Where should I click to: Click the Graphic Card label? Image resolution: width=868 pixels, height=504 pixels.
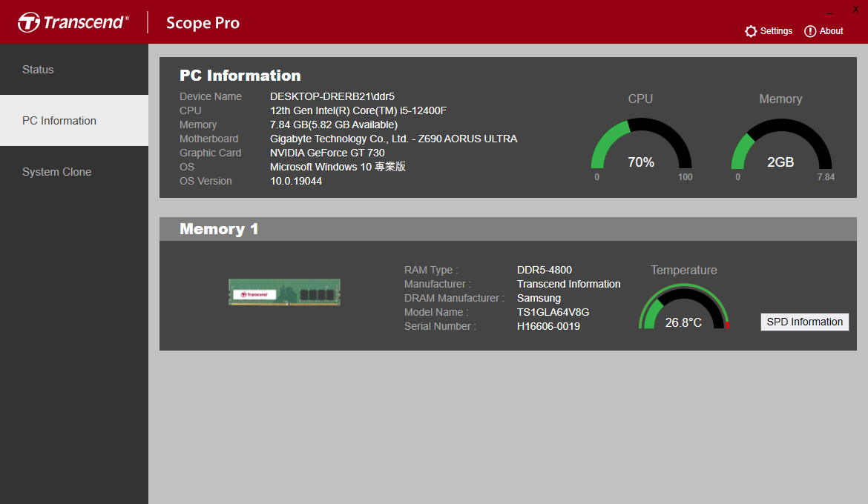(211, 153)
